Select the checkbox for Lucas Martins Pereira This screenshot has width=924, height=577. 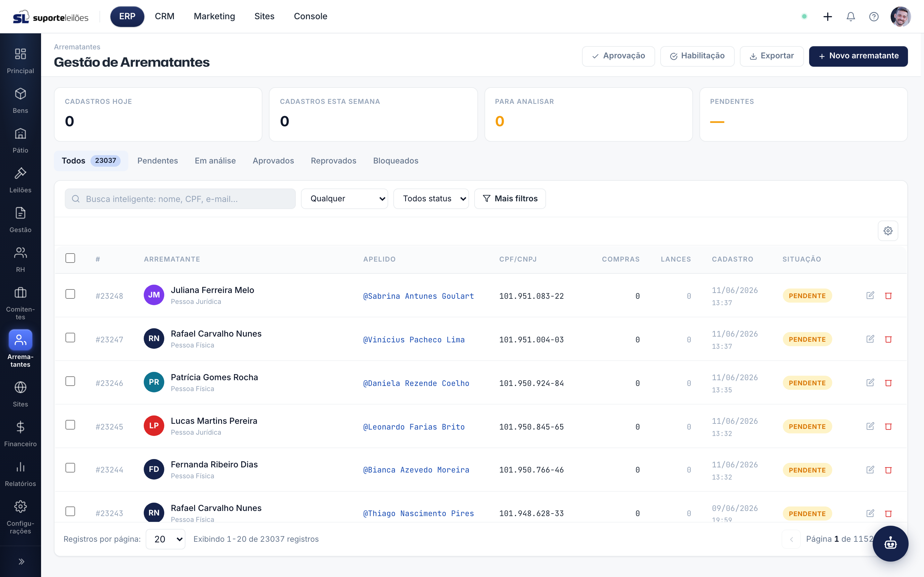70,425
